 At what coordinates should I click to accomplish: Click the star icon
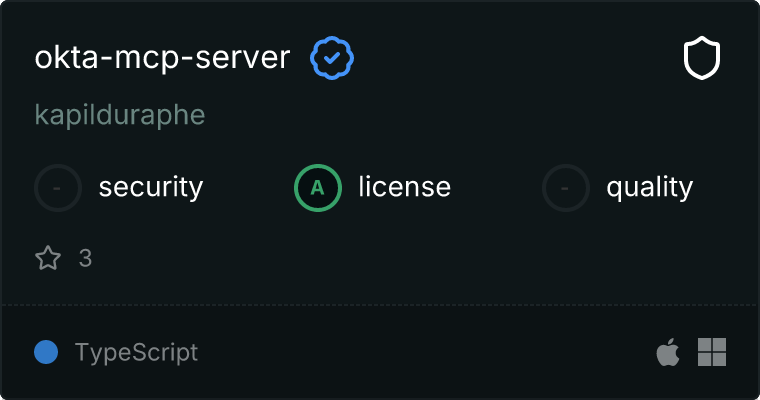coord(48,258)
